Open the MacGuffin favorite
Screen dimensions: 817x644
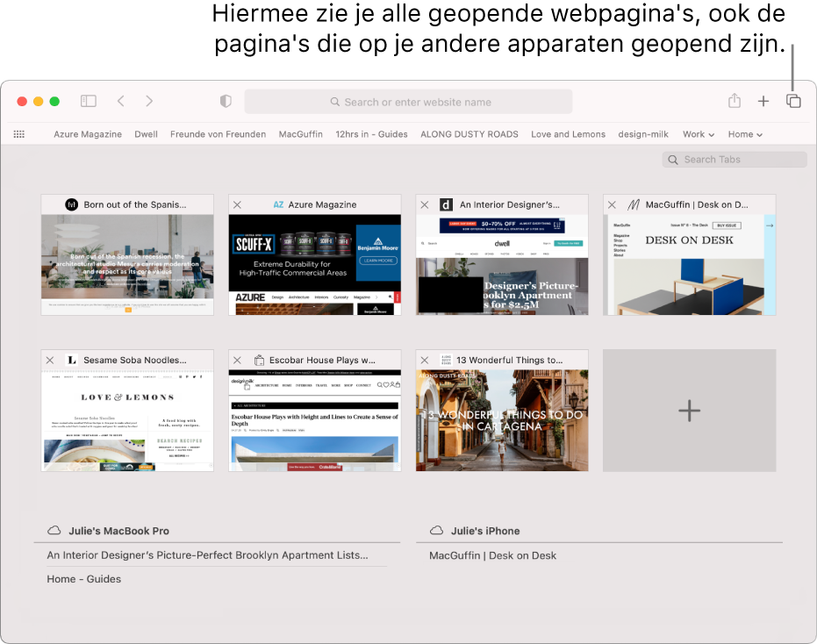(x=301, y=134)
